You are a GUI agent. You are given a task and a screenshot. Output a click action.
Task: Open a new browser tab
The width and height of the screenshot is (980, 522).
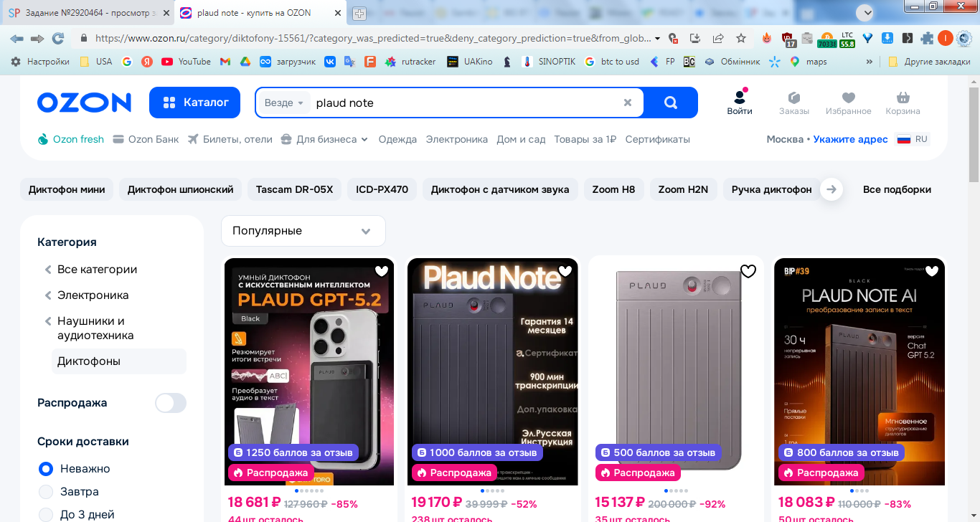coord(359,14)
